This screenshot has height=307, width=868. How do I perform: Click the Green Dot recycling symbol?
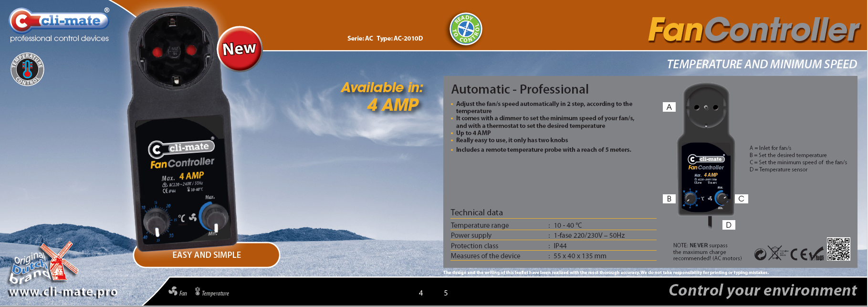pyautogui.click(x=760, y=254)
